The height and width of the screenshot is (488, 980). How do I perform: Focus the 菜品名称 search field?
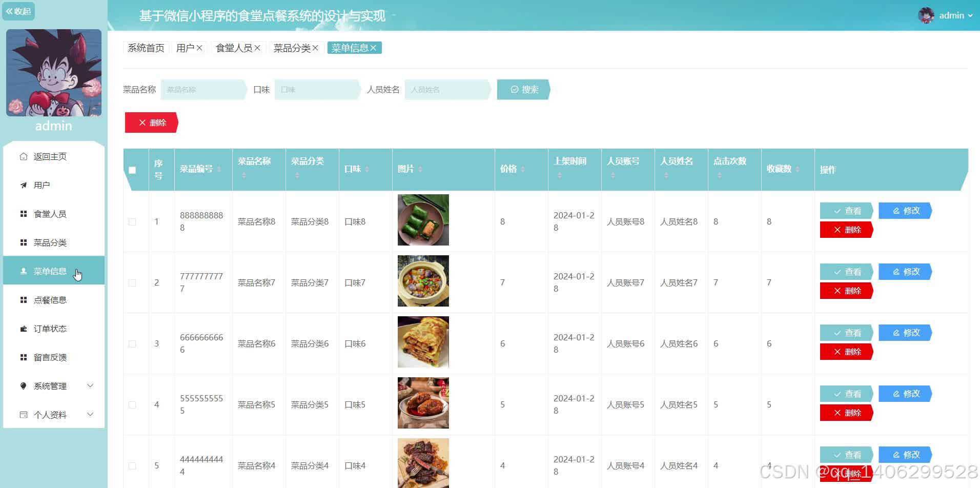coord(204,90)
